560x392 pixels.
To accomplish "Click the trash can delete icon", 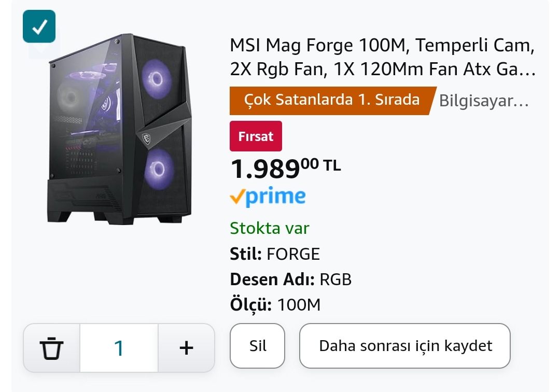I will [x=51, y=347].
